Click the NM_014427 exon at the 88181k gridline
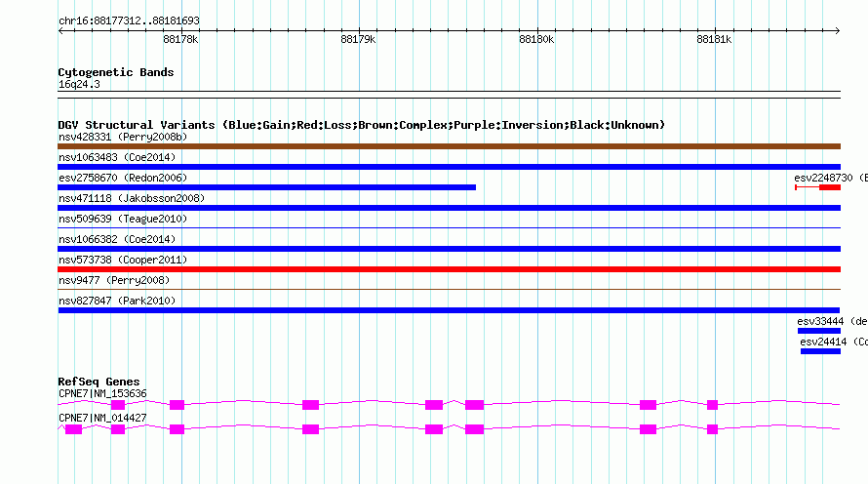Screen dimensions: 868x484 click(713, 429)
